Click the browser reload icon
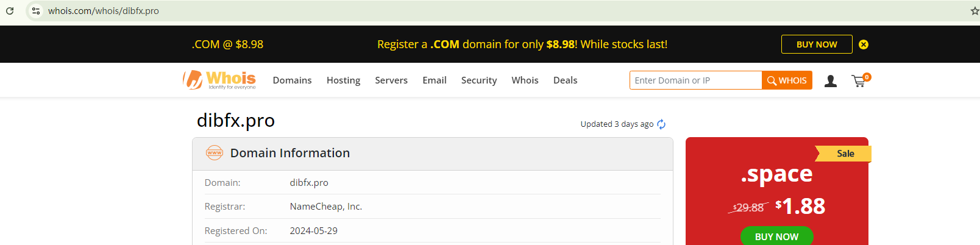This screenshot has width=980, height=245. pos(10,11)
